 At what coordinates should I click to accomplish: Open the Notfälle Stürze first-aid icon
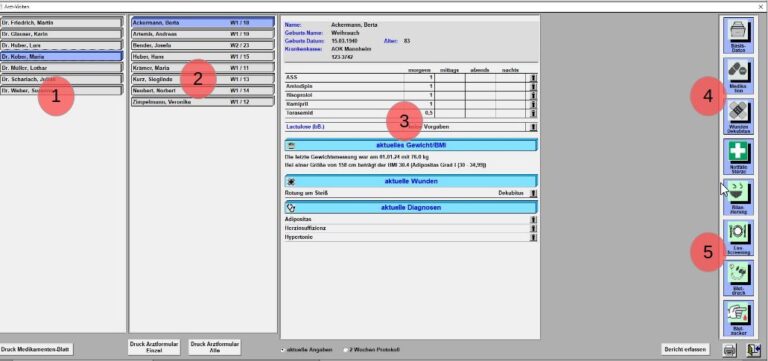738,157
